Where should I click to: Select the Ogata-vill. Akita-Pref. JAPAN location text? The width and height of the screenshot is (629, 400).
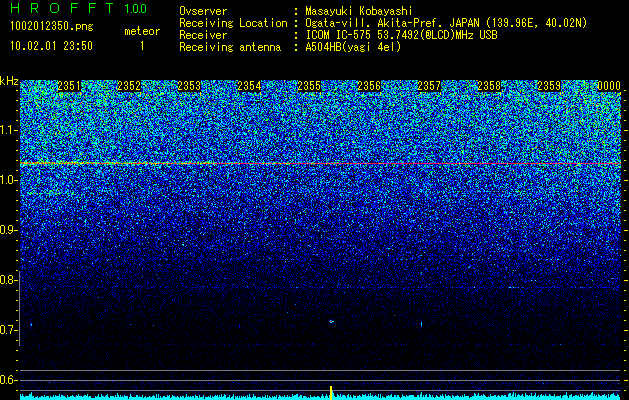coord(446,23)
